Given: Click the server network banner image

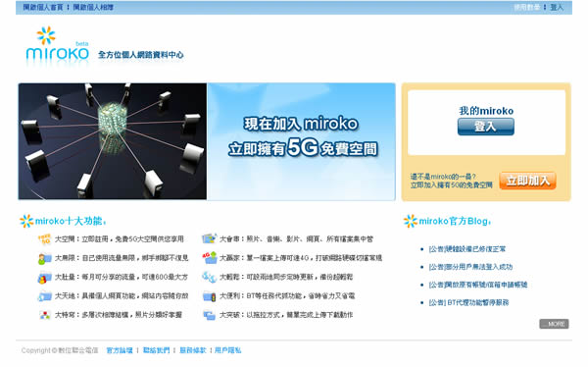Looking at the screenshot, I should click(113, 141).
